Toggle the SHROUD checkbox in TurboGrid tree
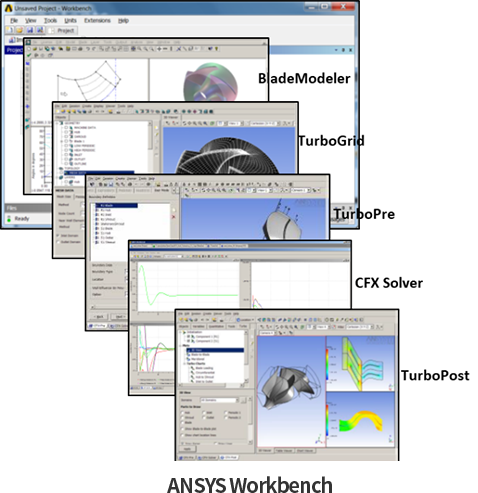Screen dimensions: 478x493 pos(66,136)
